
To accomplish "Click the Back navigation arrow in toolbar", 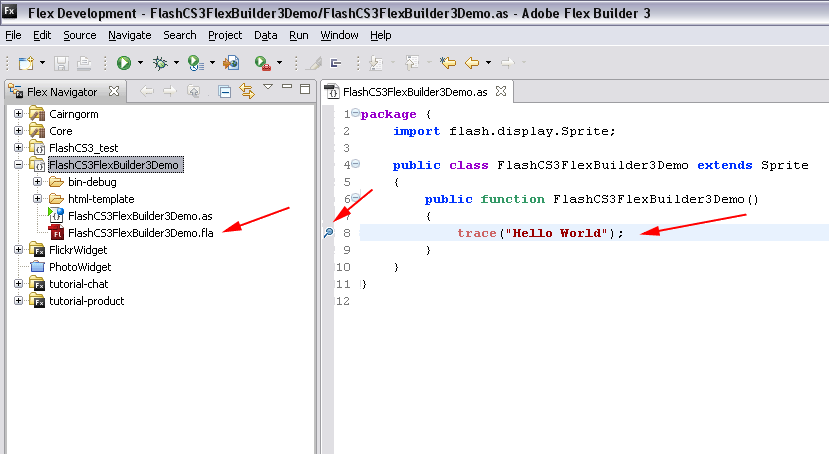I will pos(472,63).
